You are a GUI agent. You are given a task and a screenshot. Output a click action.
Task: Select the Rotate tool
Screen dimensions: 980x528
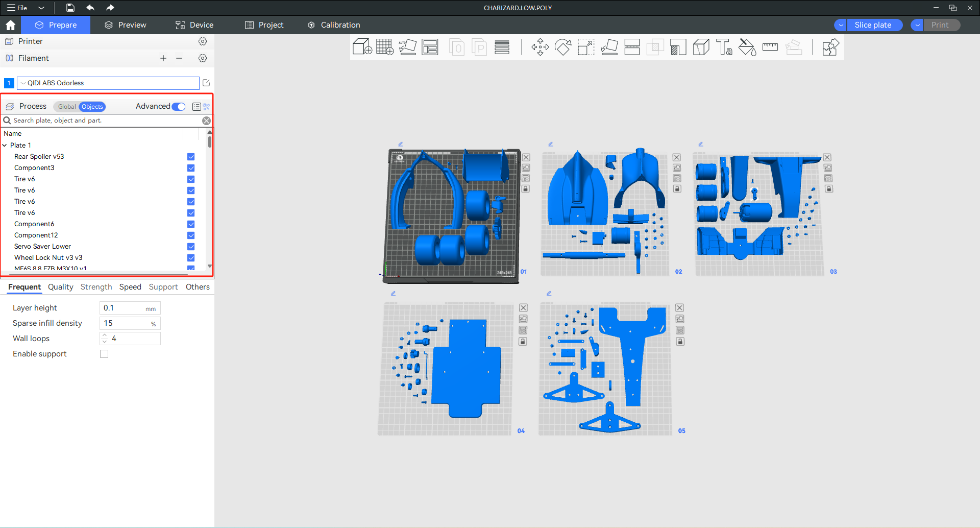[x=563, y=47]
